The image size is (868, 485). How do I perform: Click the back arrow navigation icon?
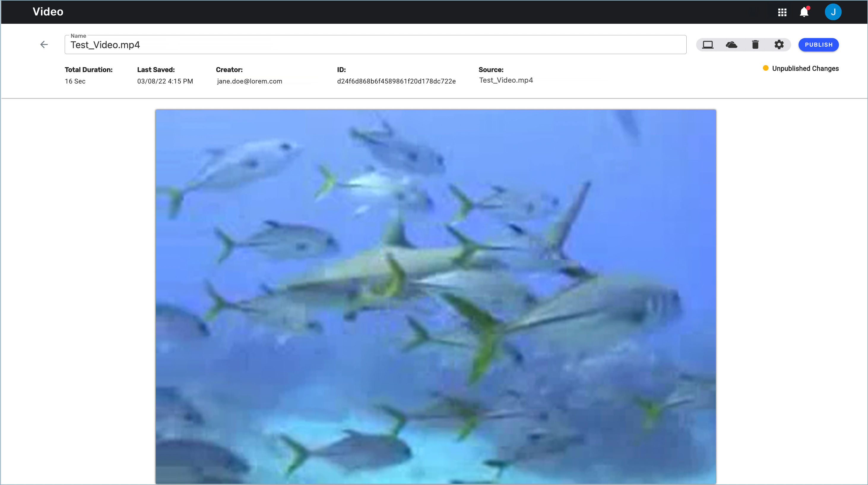click(44, 44)
